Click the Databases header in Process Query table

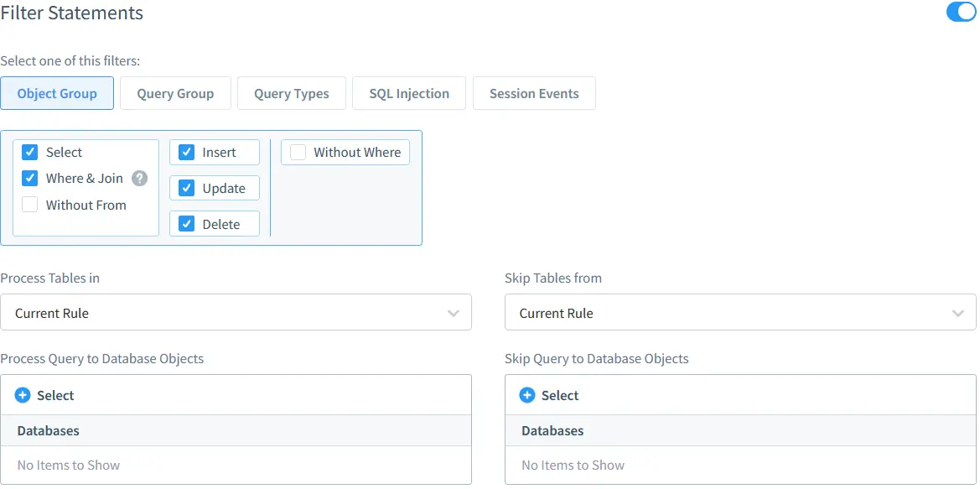pyautogui.click(x=48, y=430)
